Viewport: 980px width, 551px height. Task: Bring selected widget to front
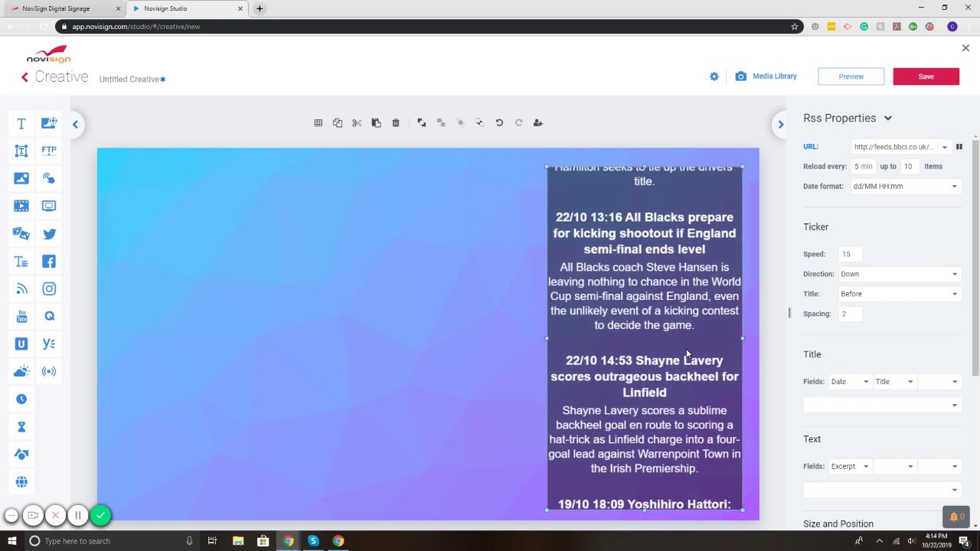point(422,122)
